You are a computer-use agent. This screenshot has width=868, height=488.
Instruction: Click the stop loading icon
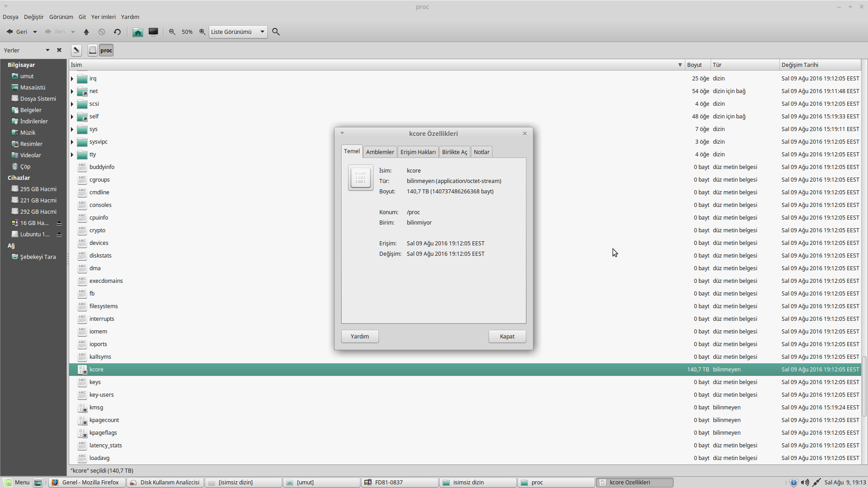point(102,32)
